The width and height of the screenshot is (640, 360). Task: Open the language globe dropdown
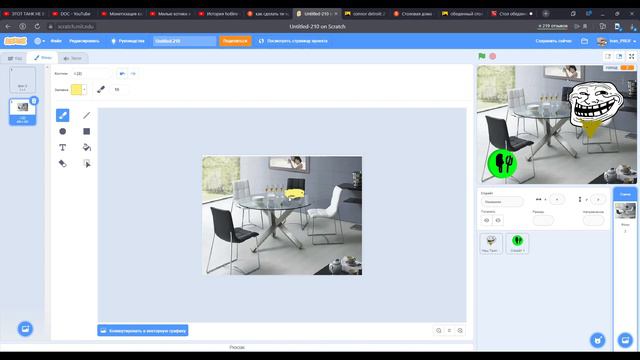39,41
